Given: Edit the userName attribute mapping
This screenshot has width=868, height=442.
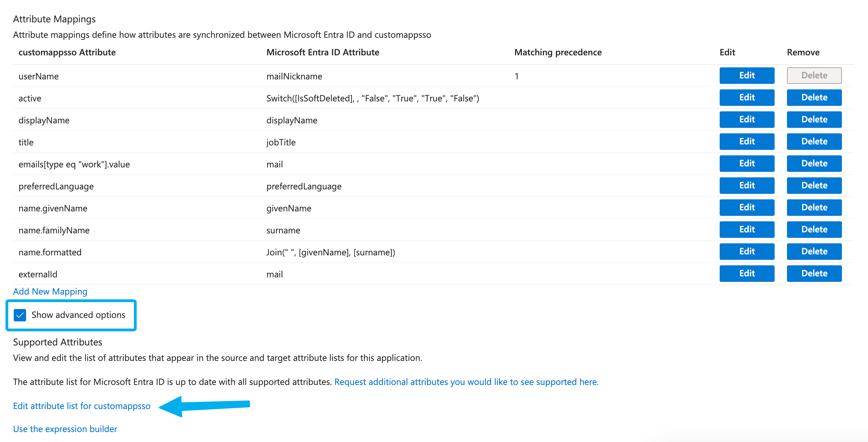Looking at the screenshot, I should pyautogui.click(x=746, y=76).
